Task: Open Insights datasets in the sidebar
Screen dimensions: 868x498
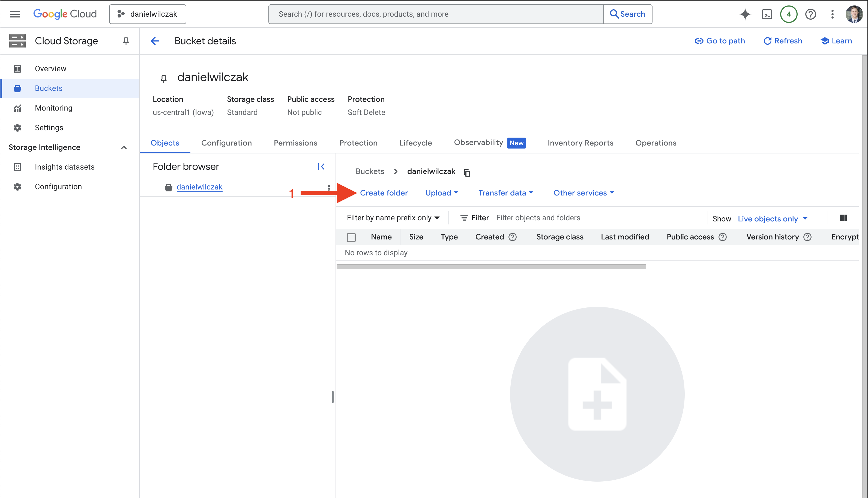Action: coord(70,167)
